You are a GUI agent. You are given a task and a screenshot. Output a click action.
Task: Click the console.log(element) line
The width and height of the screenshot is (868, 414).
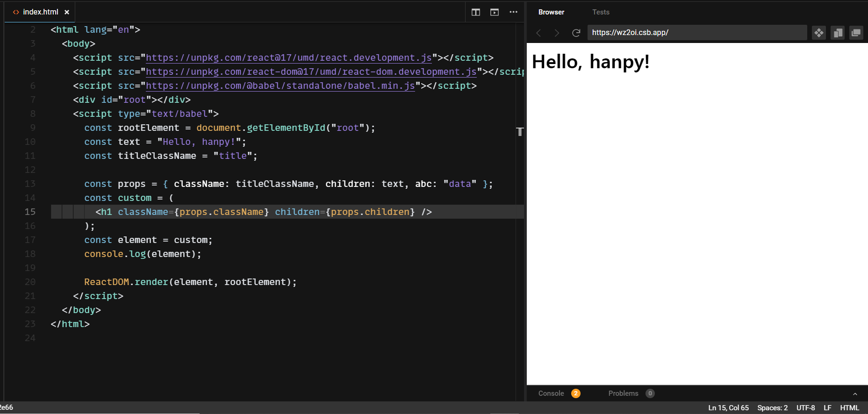143,254
